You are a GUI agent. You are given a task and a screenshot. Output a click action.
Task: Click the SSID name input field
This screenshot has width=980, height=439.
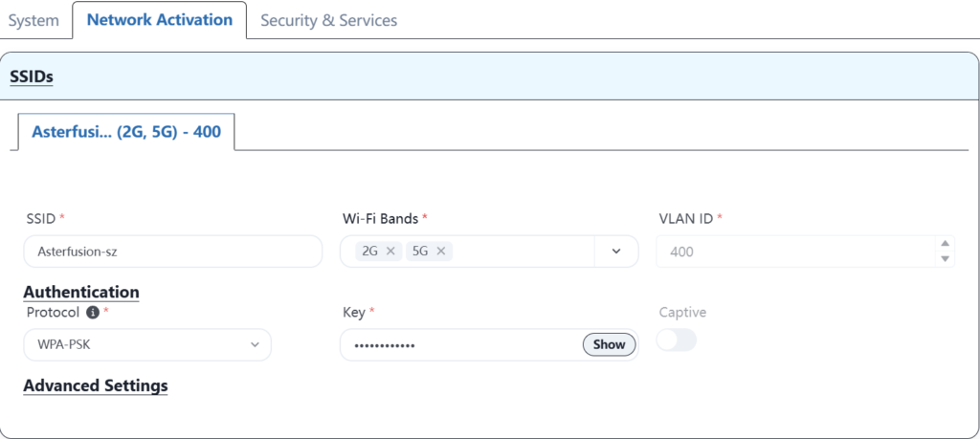[x=172, y=252]
